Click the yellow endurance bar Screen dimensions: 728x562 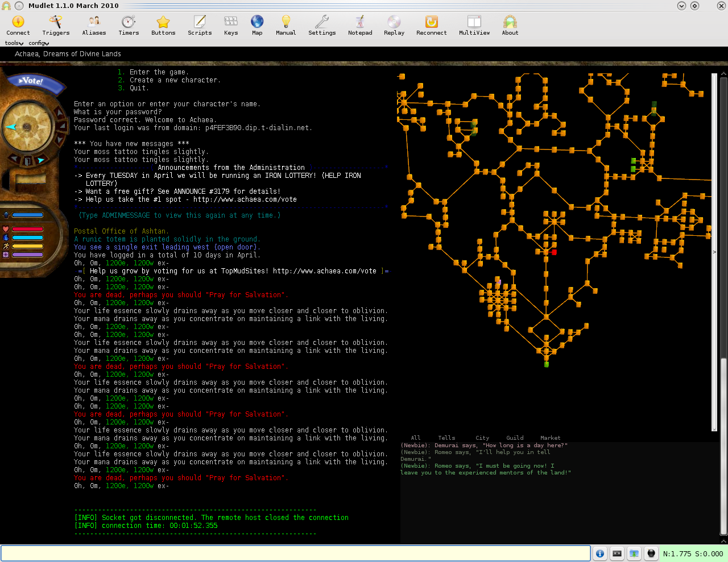28,246
